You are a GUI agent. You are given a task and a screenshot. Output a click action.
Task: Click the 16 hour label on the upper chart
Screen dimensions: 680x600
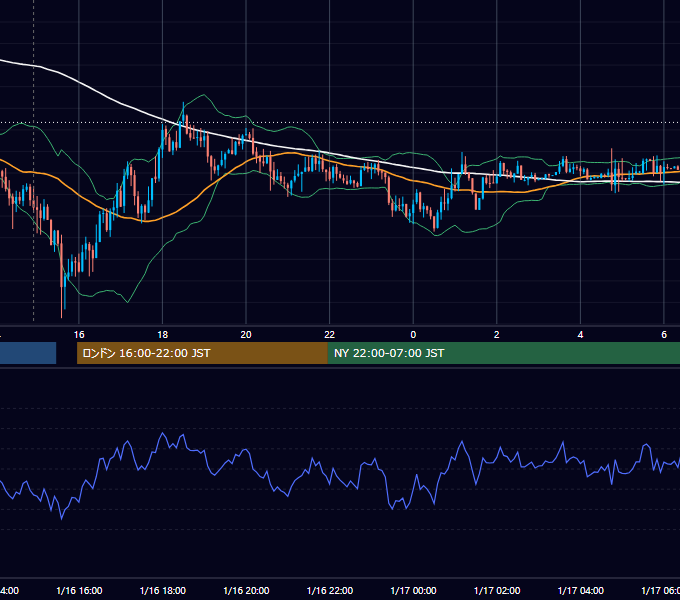click(79, 335)
